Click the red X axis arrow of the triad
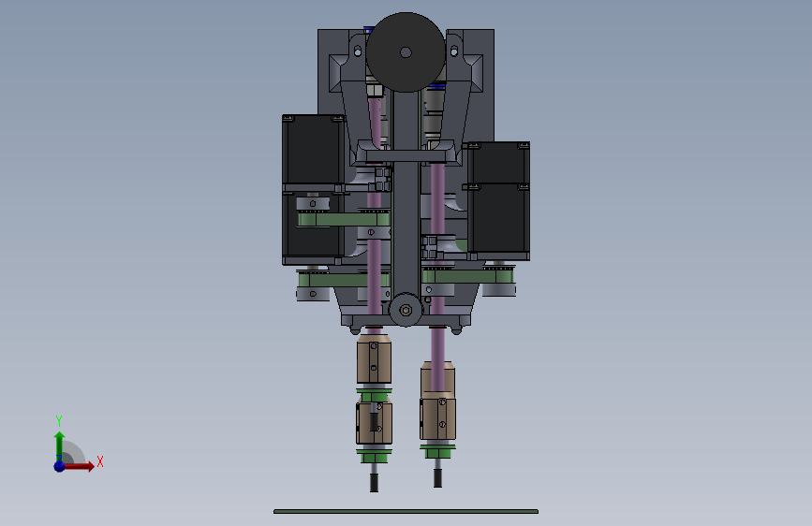This screenshot has height=526, width=812. click(78, 466)
